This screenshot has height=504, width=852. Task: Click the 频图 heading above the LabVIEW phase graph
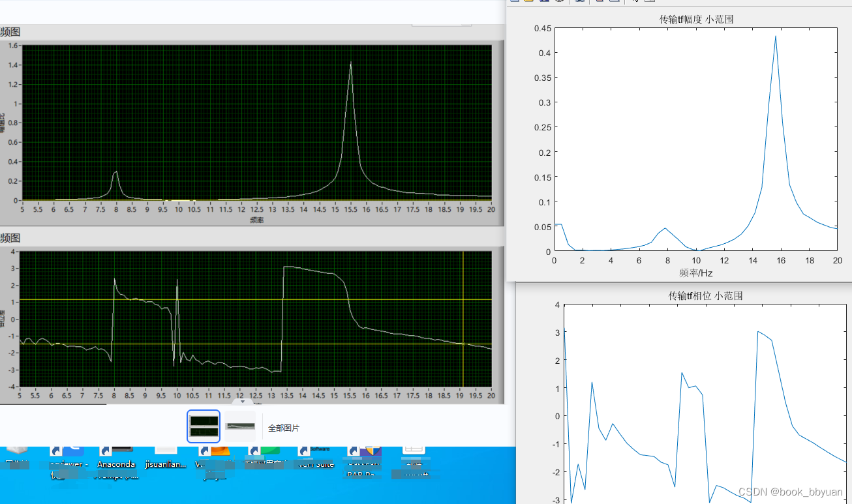click(x=10, y=238)
